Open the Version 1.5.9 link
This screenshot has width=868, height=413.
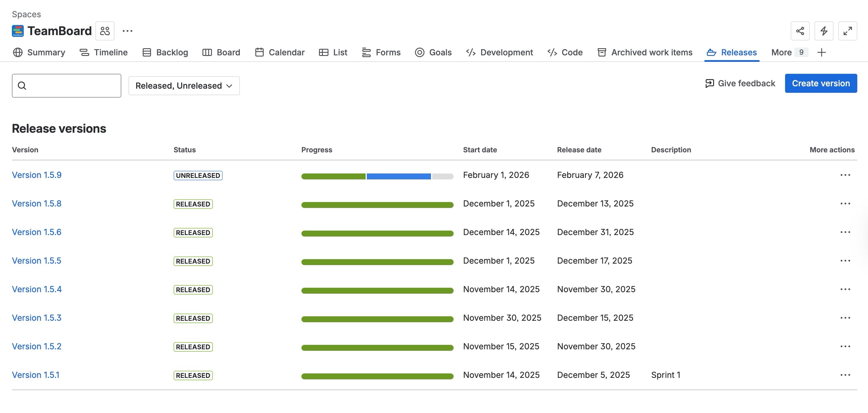click(37, 175)
